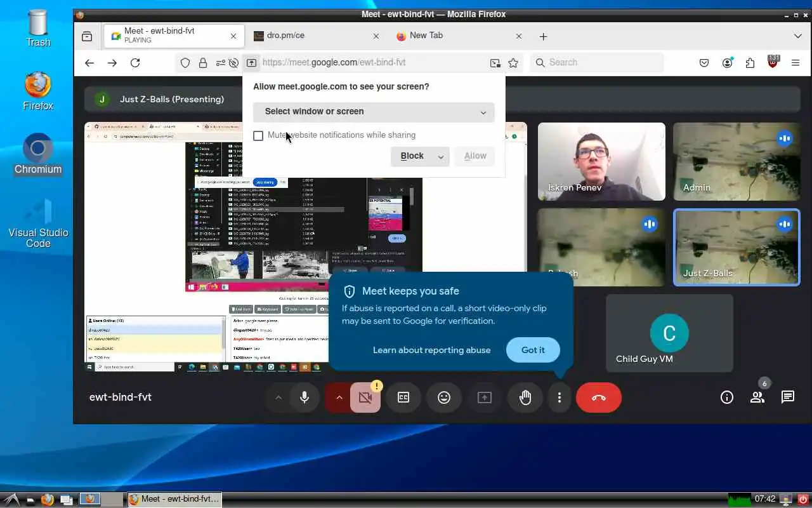Select the Iskren Penev video tile
Screen dimensions: 812x508
601,162
